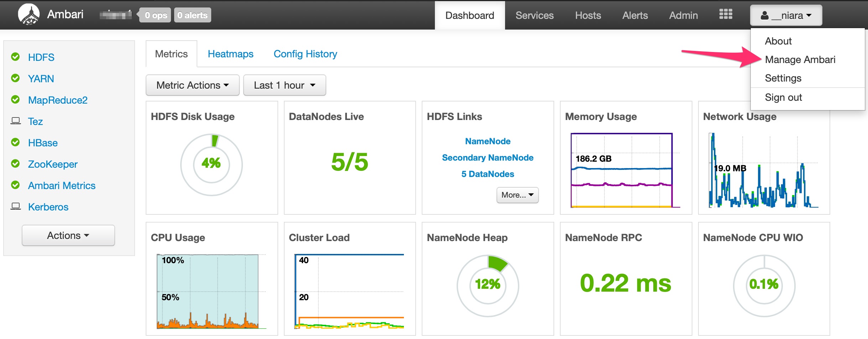Open the Hosts tab
The image size is (868, 339).
pyautogui.click(x=588, y=15)
